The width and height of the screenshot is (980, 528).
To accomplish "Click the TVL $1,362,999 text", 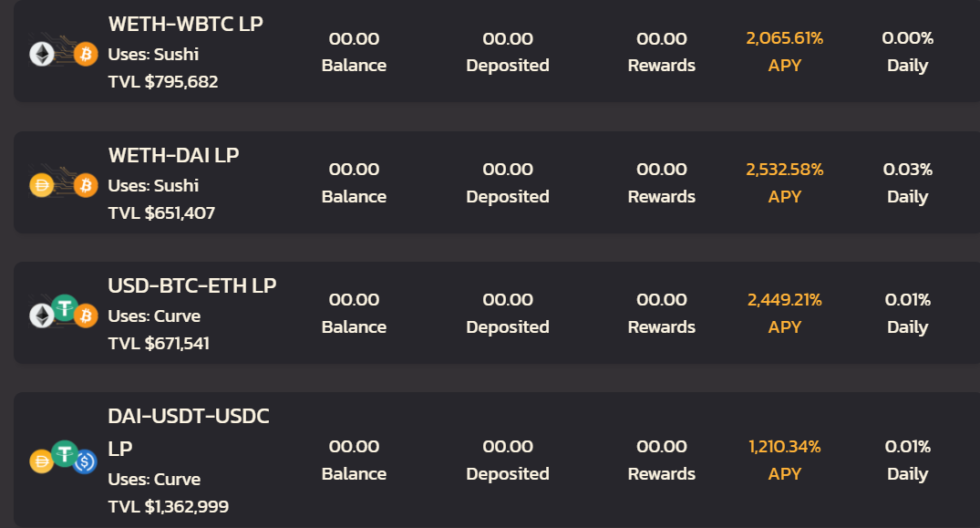I will click(168, 506).
